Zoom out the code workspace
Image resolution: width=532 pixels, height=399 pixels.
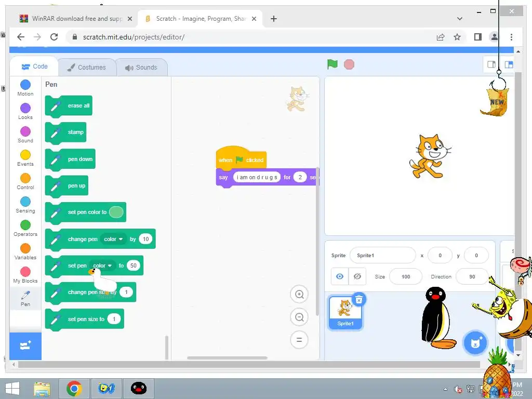point(299,317)
